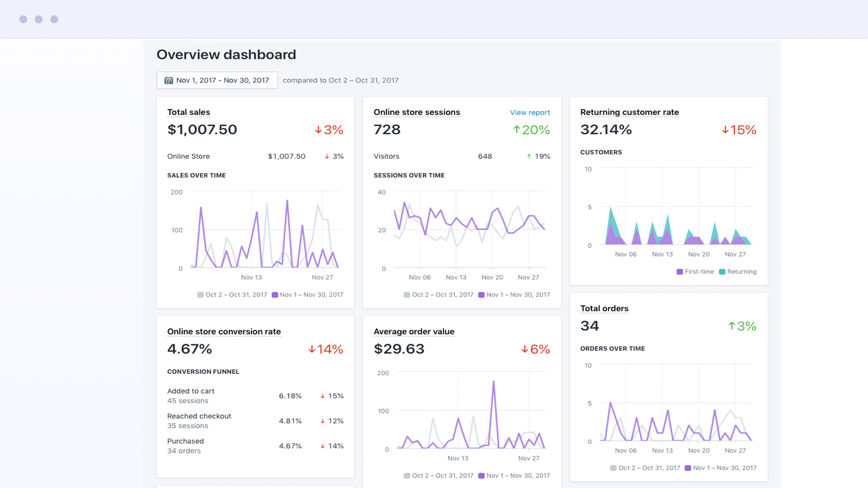Open the Total sales report title

coord(188,112)
